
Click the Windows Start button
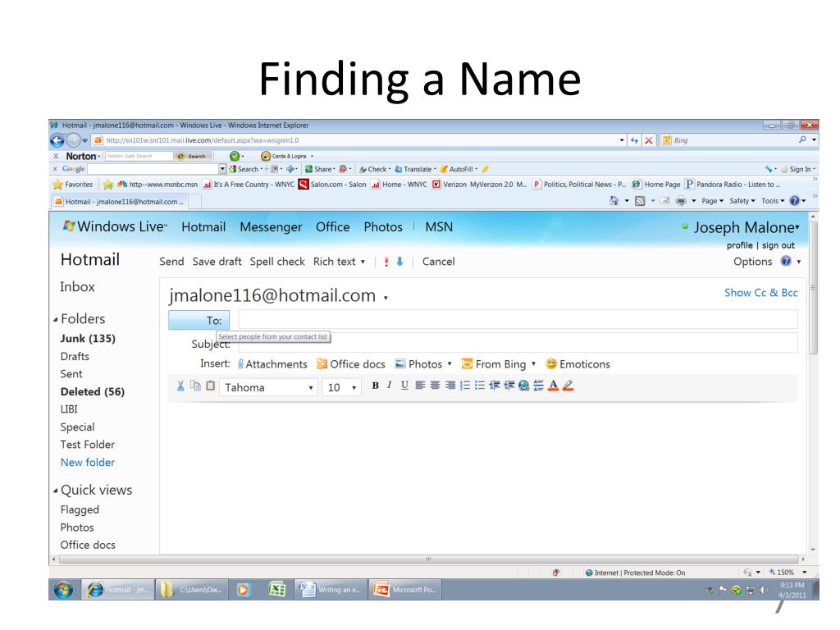pos(64,590)
